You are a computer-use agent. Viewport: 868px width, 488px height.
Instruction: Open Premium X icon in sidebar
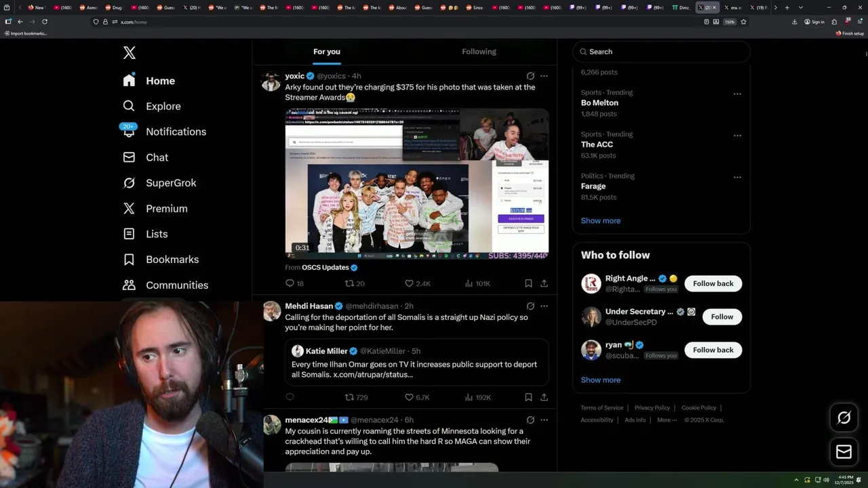(129, 209)
